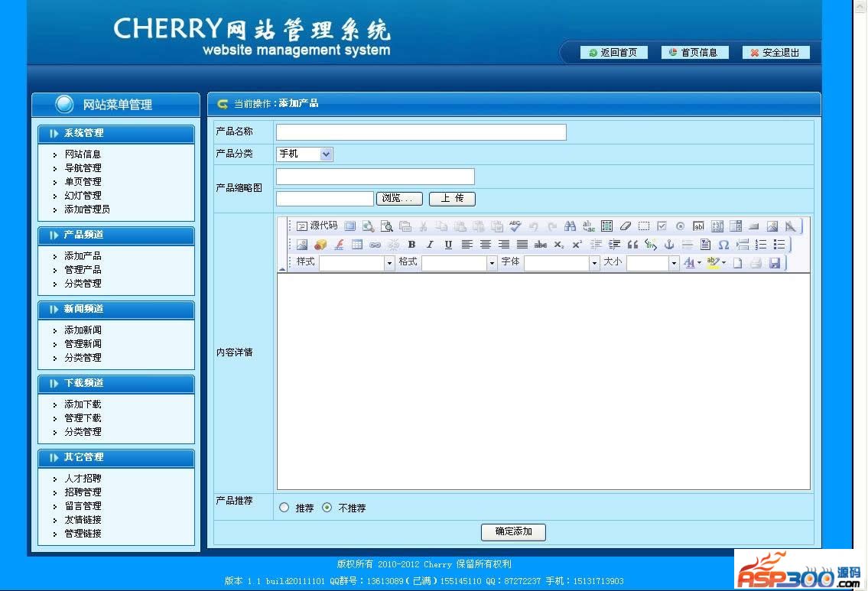Open the 格式 format dropdown

pos(459,263)
